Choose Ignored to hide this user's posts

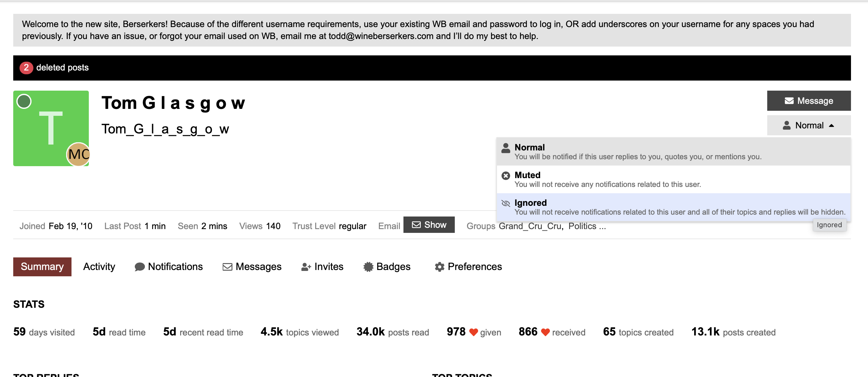pyautogui.click(x=673, y=207)
